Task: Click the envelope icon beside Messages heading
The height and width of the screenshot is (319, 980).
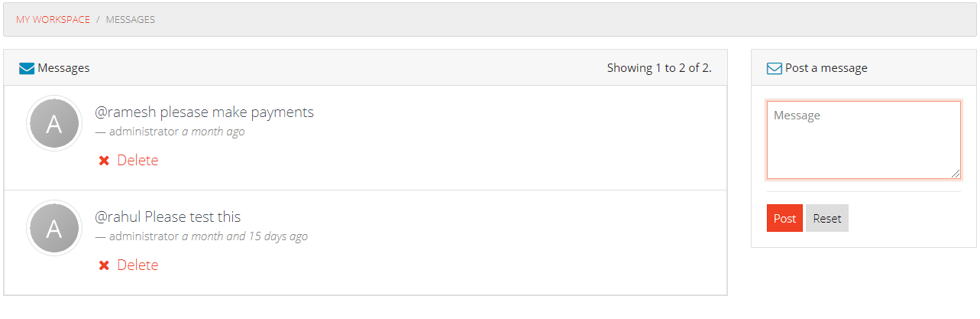Action: pyautogui.click(x=27, y=68)
